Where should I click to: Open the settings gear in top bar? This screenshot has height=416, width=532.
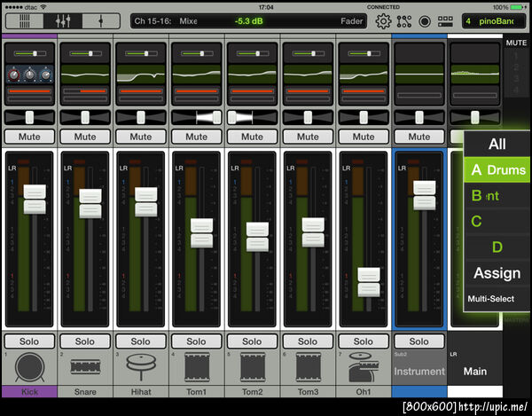click(383, 20)
